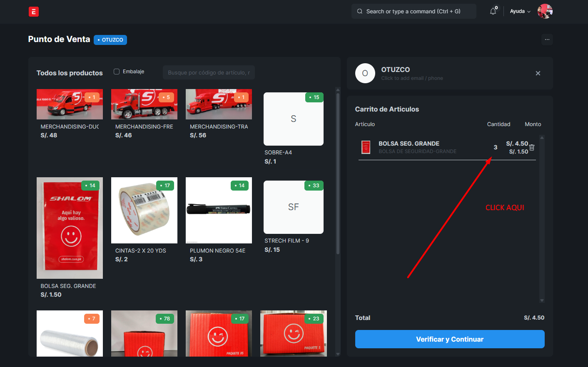Select the PLUMON NEGRO 54E product
This screenshot has width=588, height=367.
coord(219,211)
